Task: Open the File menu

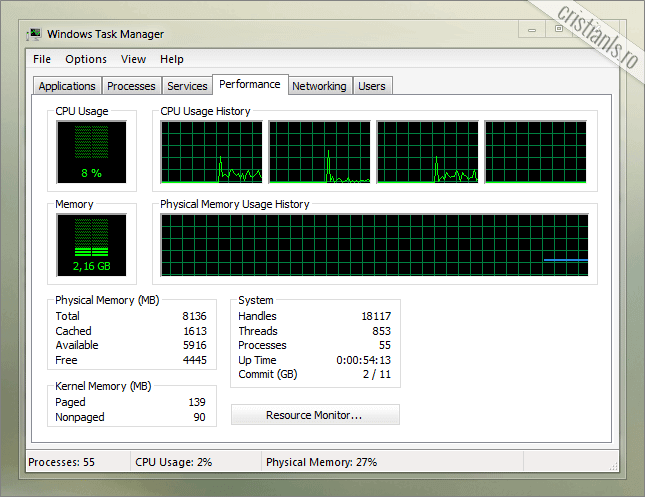Action: [x=42, y=59]
